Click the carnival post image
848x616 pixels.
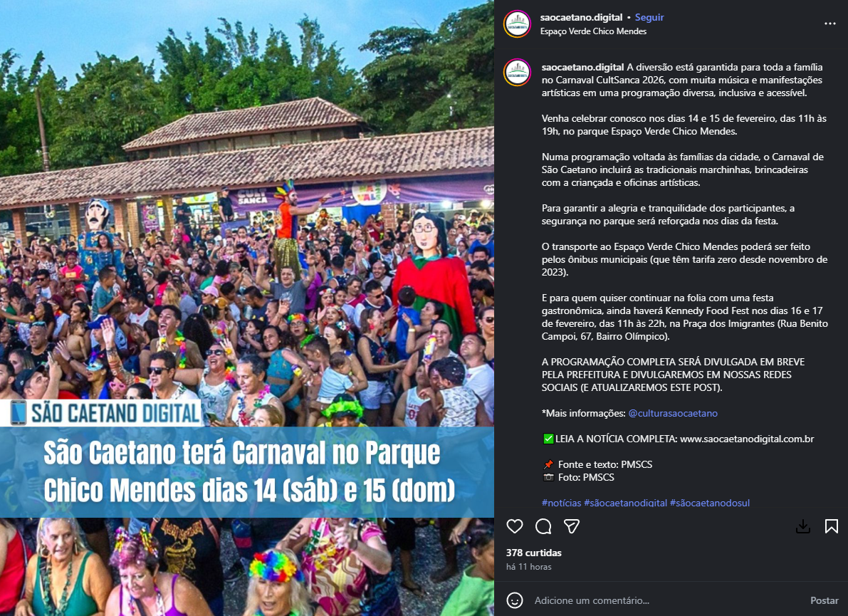click(246, 308)
